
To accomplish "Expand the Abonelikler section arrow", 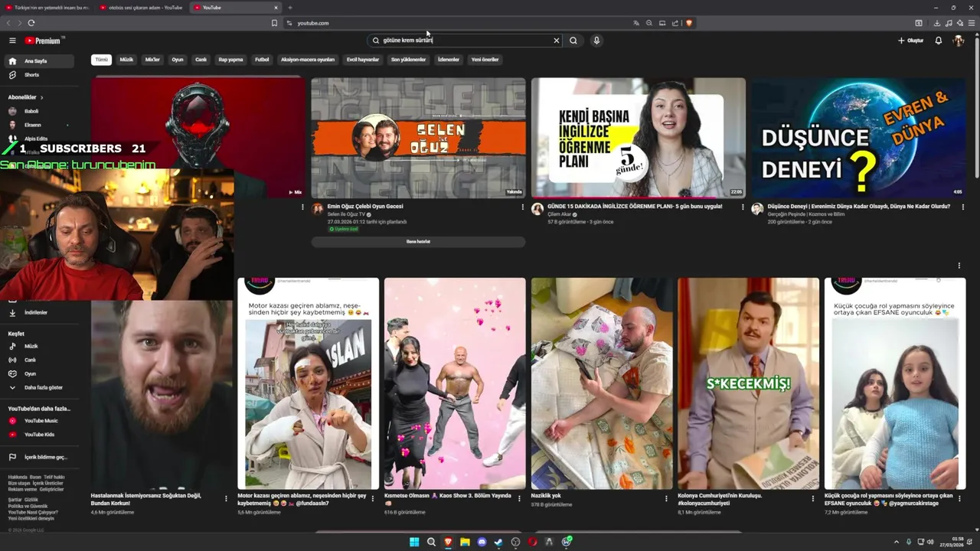I will [42, 97].
